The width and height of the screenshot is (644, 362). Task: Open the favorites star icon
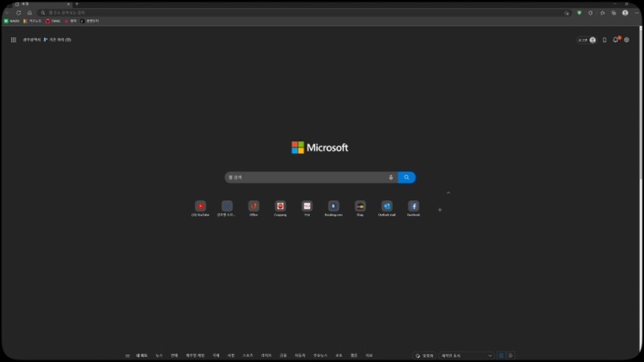602,13
